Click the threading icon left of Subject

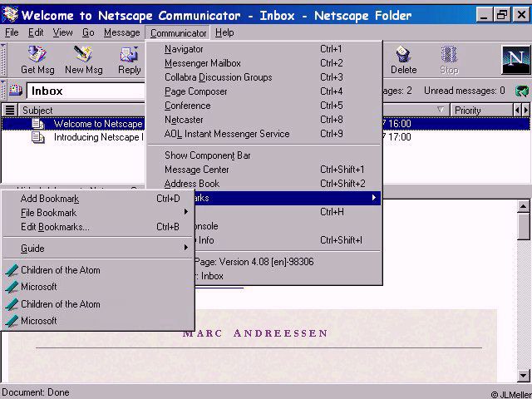10,110
